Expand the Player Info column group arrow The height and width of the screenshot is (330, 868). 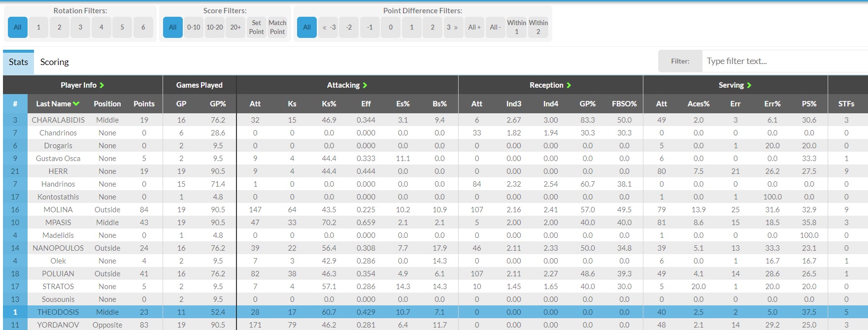click(102, 85)
